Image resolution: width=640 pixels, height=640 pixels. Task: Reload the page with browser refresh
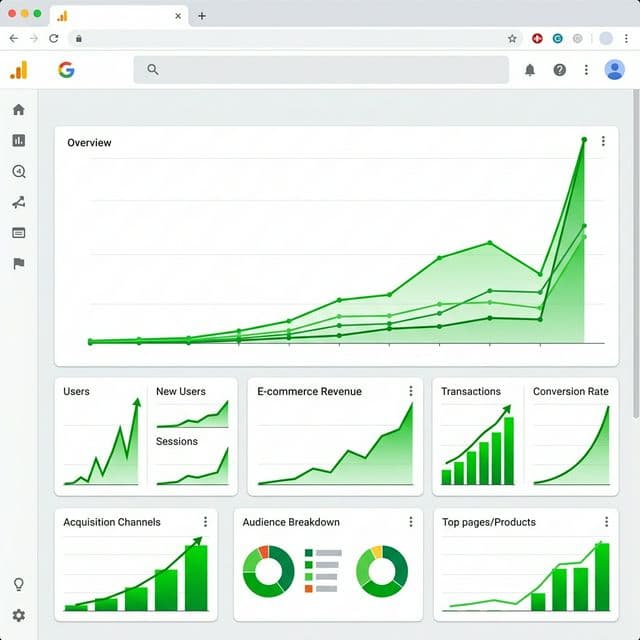point(53,39)
